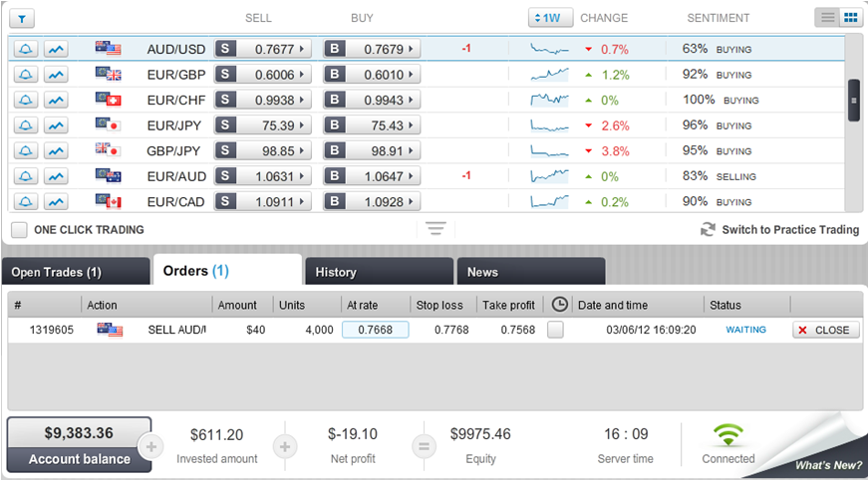Click the instrument list scrollbar handle

853,100
